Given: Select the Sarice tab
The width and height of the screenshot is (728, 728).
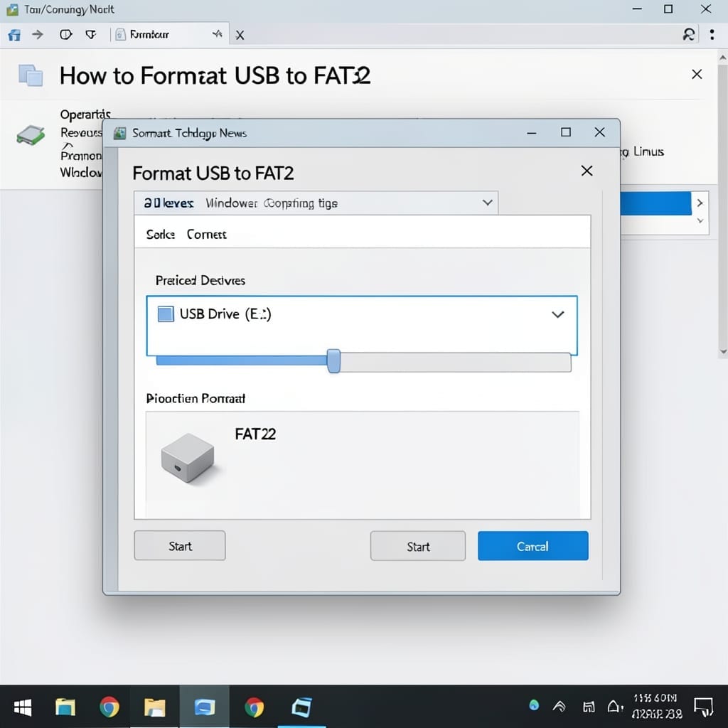Looking at the screenshot, I should click(160, 235).
